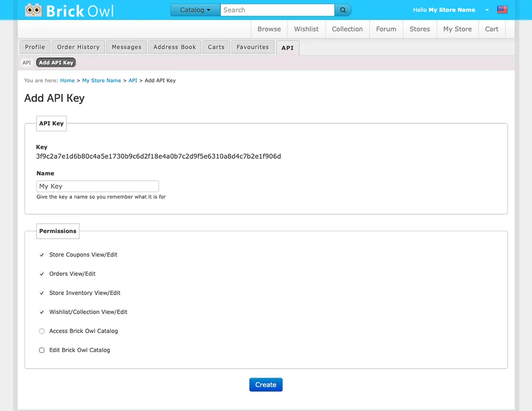Open the Stores menu item

pos(420,29)
